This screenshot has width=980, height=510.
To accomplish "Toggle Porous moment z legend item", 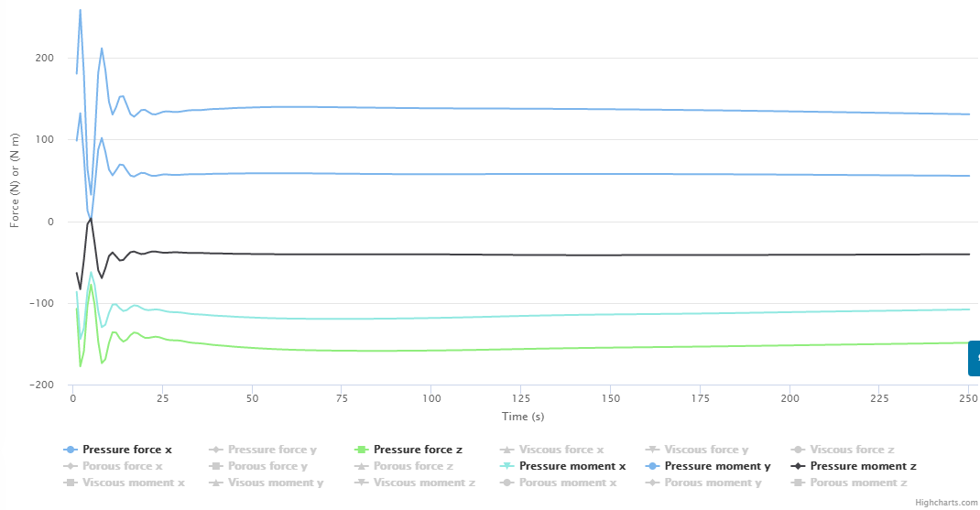I will pyautogui.click(x=858, y=483).
